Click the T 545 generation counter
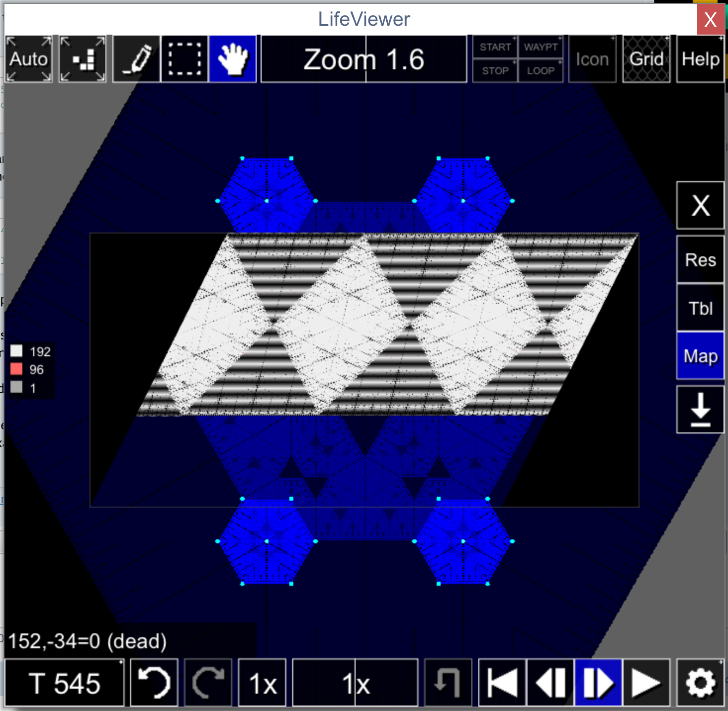 click(x=64, y=683)
